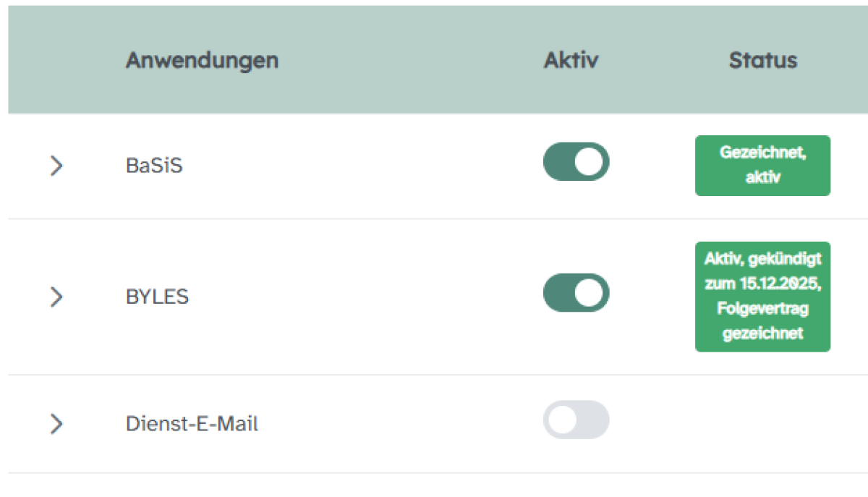Open the BaSiS application name
The width and height of the screenshot is (868, 497).
pyautogui.click(x=154, y=166)
